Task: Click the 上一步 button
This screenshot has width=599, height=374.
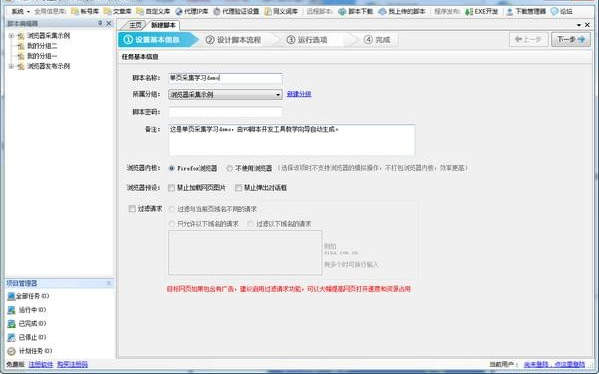Action: pyautogui.click(x=529, y=39)
